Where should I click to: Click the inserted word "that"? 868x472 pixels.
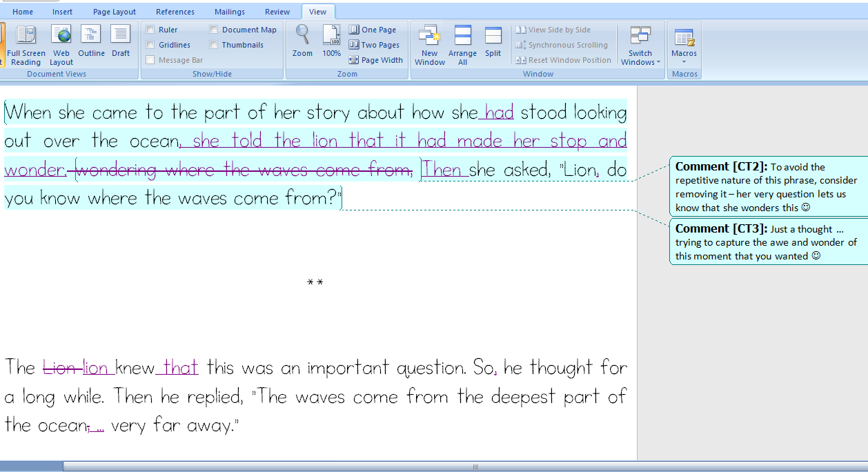coord(181,368)
